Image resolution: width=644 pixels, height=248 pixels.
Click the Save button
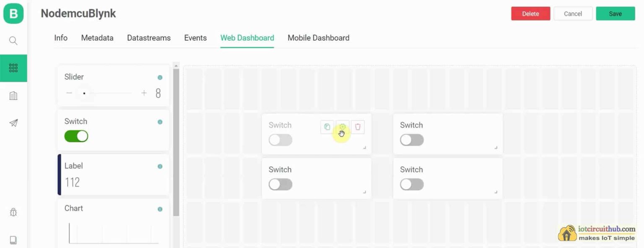615,13
